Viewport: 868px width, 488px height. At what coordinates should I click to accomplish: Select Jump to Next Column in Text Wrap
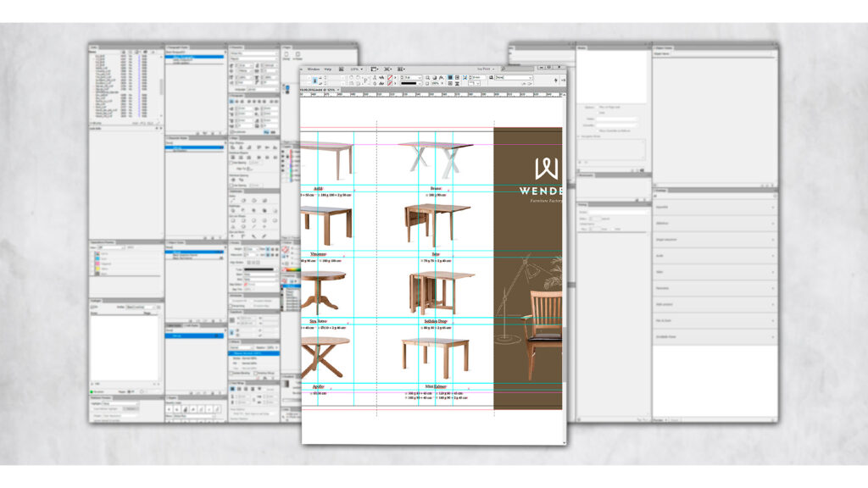pos(259,388)
